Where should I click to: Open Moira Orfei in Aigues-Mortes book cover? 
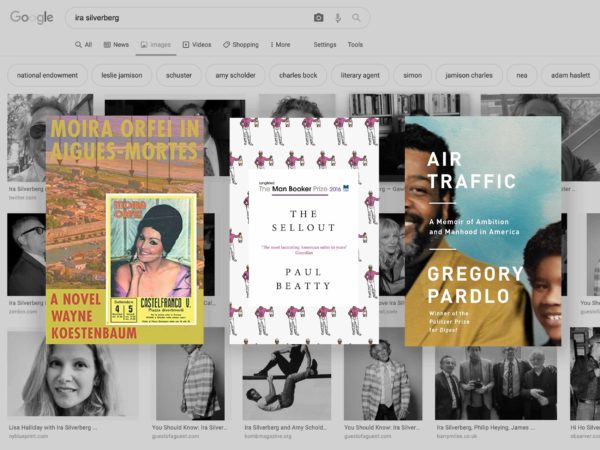[125, 230]
